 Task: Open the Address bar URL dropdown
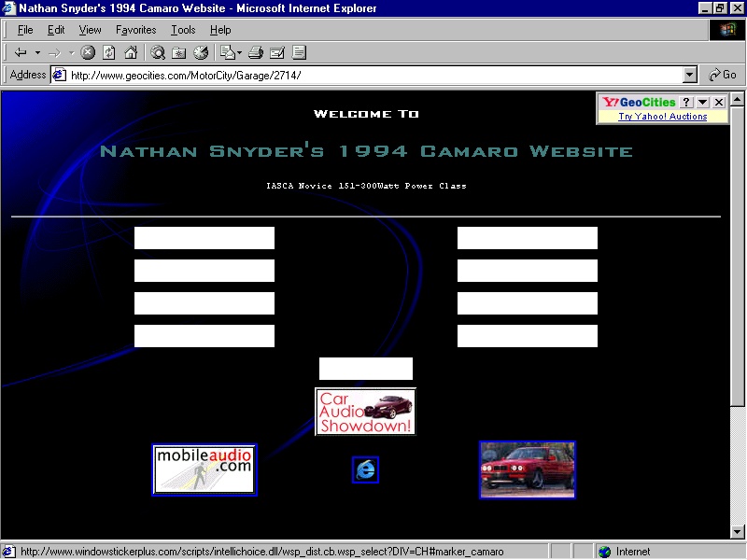[x=690, y=75]
